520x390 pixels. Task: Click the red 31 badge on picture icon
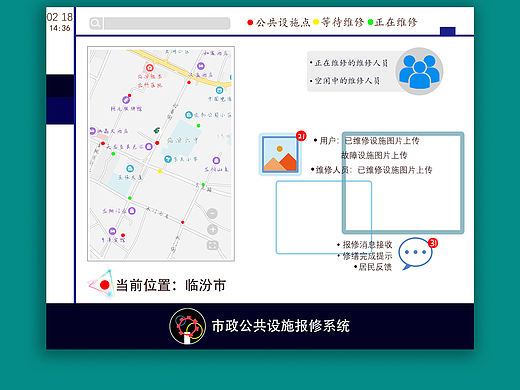301,136
